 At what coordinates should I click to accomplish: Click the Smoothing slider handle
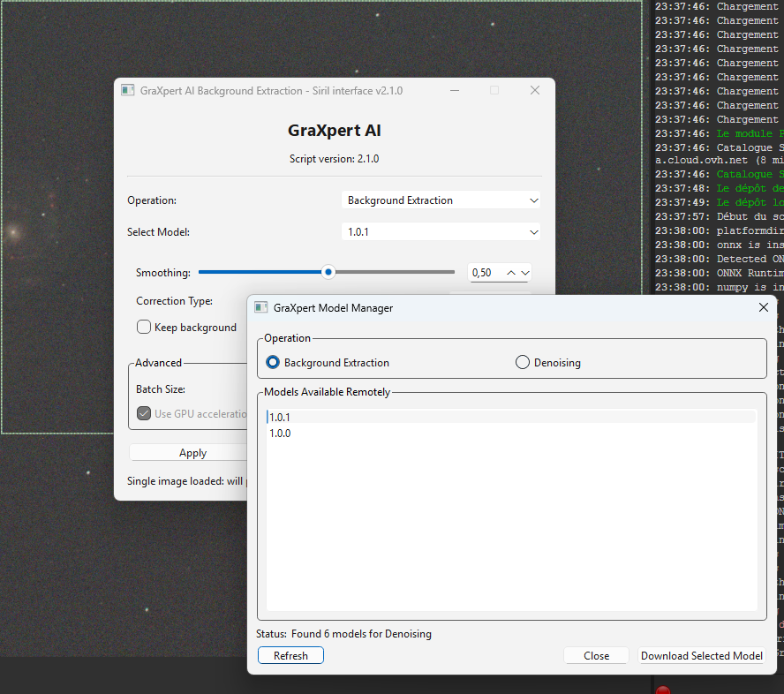[x=328, y=272]
